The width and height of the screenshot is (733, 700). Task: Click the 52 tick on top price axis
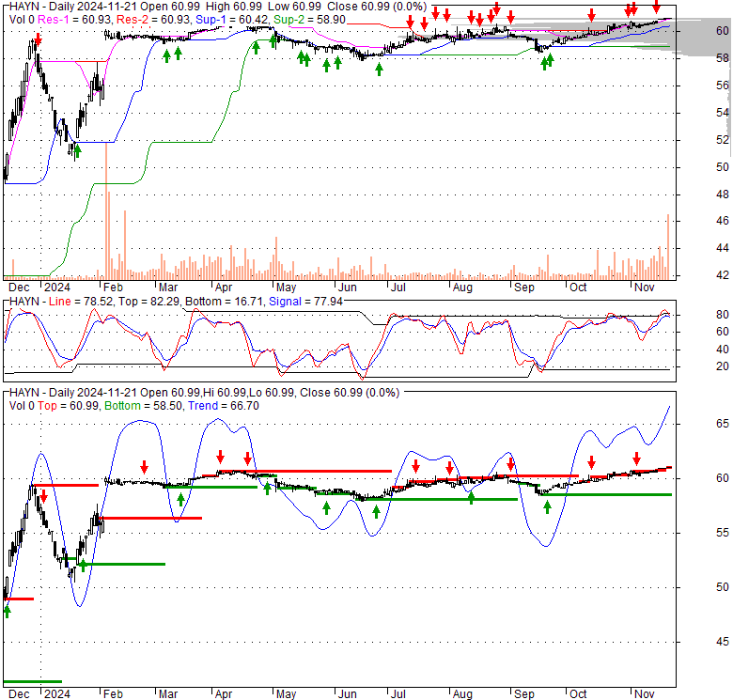[x=723, y=140]
